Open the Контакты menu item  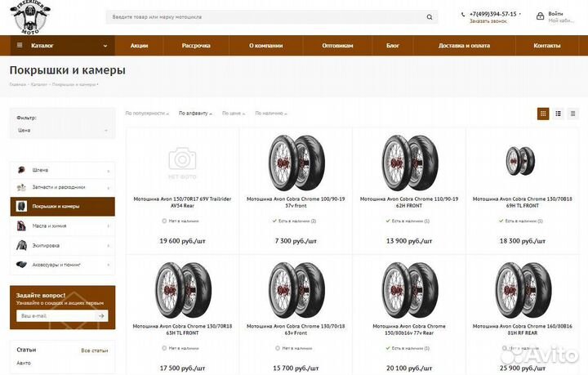pyautogui.click(x=546, y=46)
